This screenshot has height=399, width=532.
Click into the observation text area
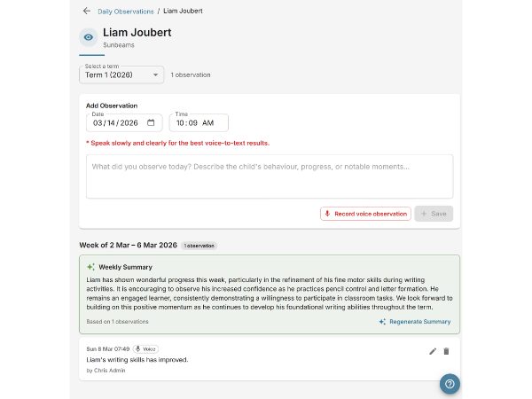(x=269, y=176)
